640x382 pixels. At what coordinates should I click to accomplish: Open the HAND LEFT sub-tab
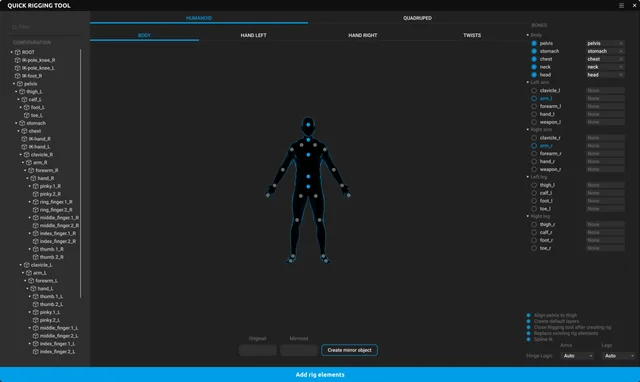click(x=253, y=36)
